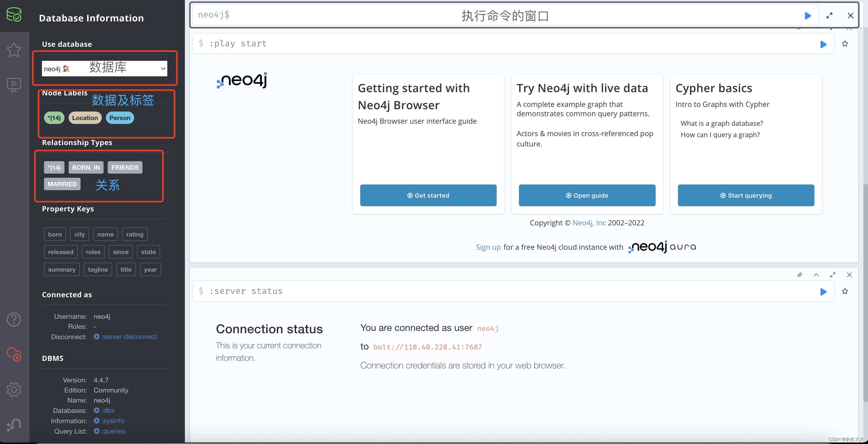Open the Database Information sidebar icon
Screen dimensions: 868x444
click(x=14, y=15)
